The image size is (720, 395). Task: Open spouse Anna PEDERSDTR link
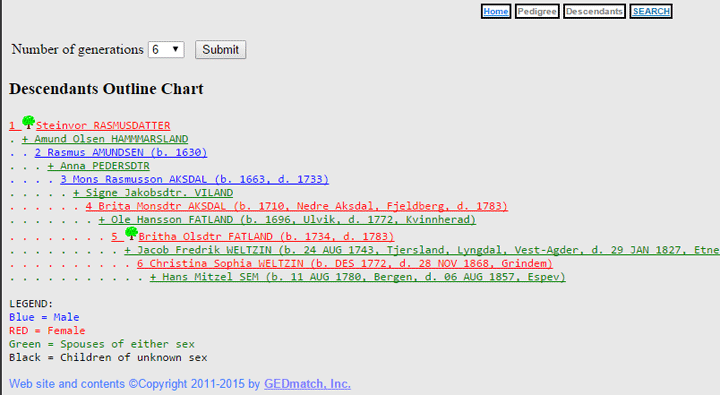pos(98,165)
